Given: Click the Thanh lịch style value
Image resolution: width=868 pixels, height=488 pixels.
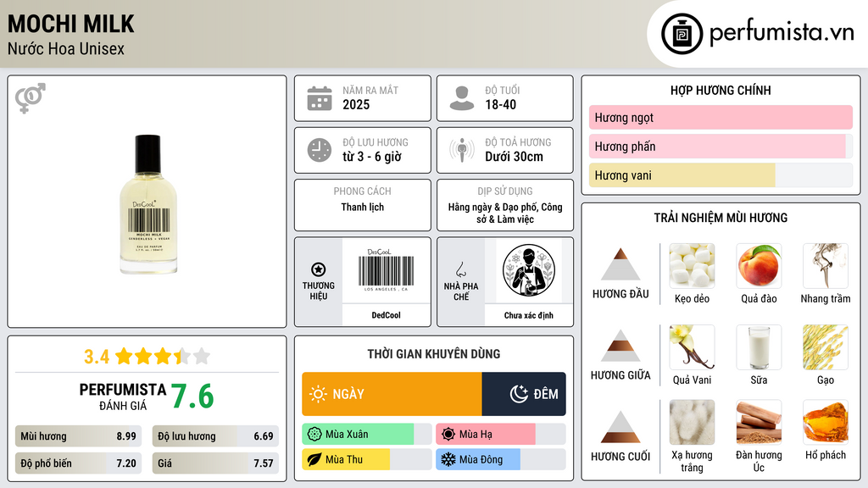Looking at the screenshot, I should (363, 207).
